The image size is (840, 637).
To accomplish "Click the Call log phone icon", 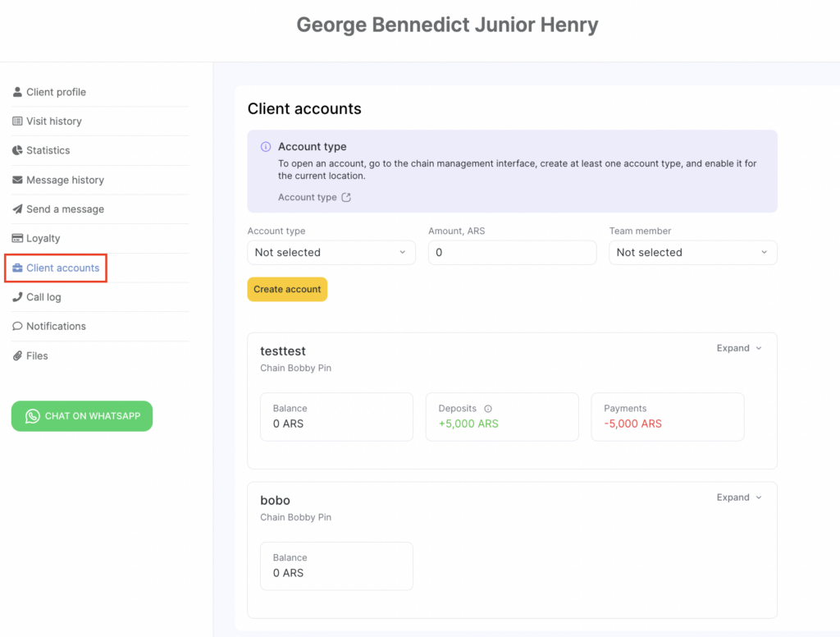I will pyautogui.click(x=17, y=297).
